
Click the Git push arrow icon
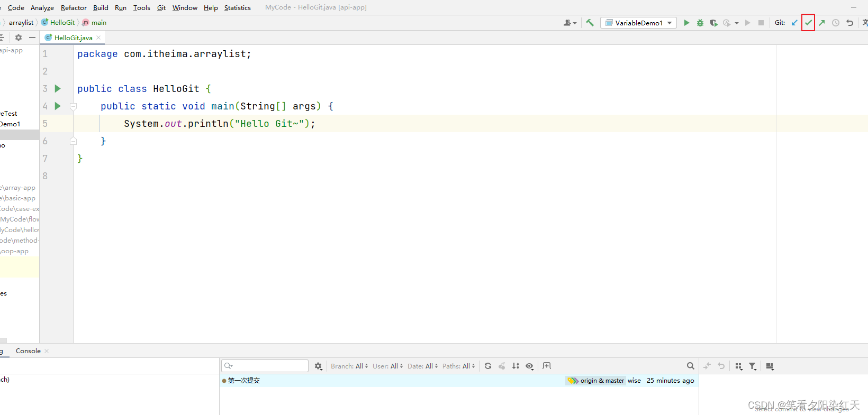[x=822, y=23]
